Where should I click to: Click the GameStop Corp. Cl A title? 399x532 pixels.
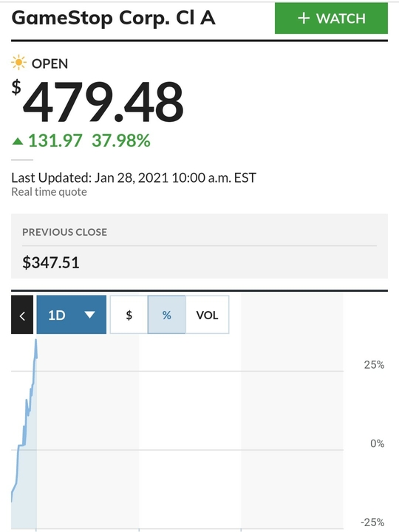[x=113, y=18]
